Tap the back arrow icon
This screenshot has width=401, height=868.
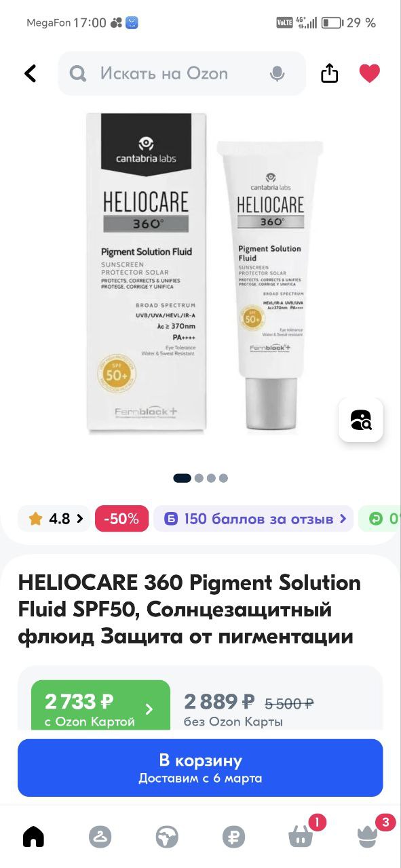pyautogui.click(x=31, y=73)
